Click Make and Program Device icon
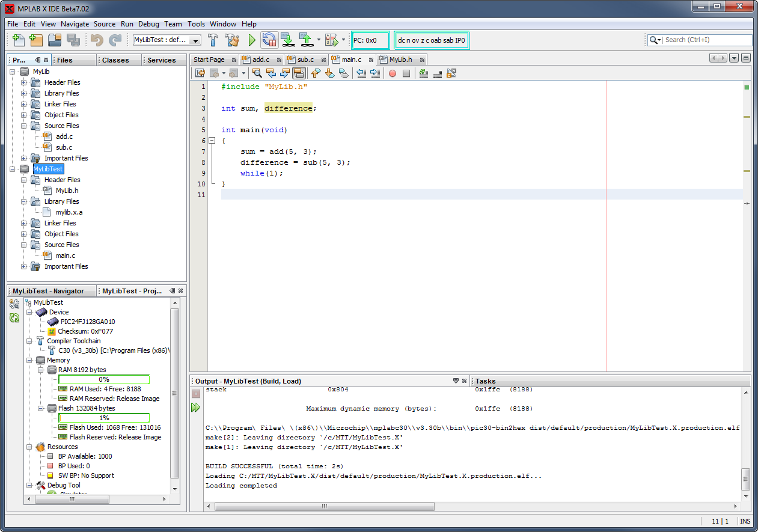758x532 pixels. pyautogui.click(x=287, y=40)
